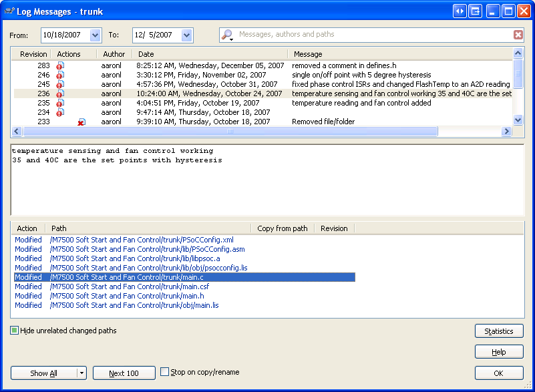Sort by Date column header
Screen dimensions: 535x392
coord(146,54)
